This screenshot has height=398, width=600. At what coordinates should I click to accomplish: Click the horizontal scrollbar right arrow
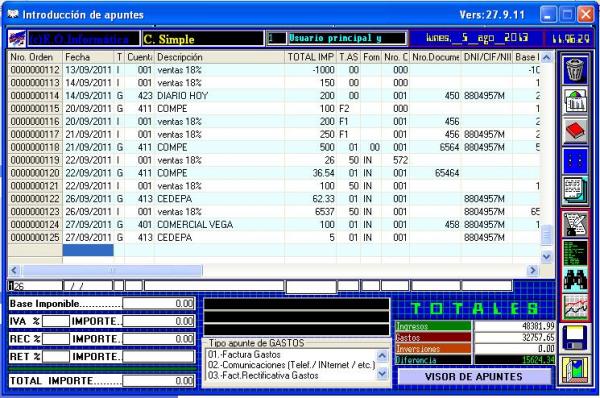click(533, 271)
